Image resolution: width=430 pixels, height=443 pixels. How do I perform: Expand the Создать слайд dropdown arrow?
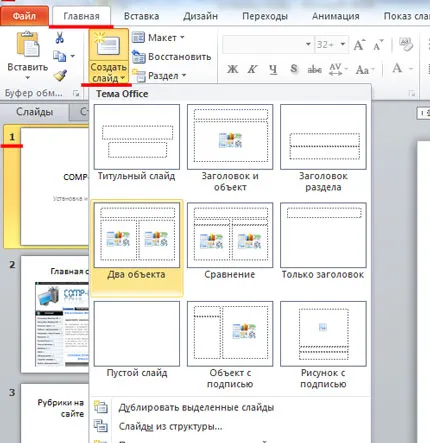123,78
